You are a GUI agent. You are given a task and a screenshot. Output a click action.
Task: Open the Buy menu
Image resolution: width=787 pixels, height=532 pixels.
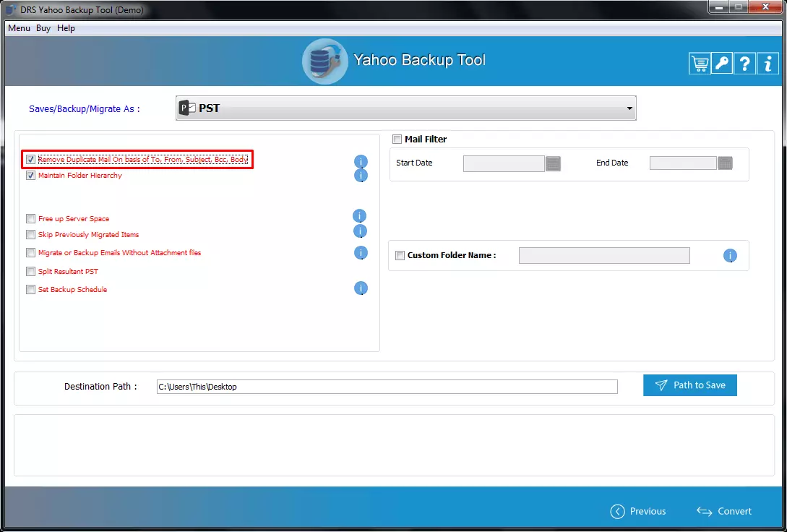click(43, 28)
